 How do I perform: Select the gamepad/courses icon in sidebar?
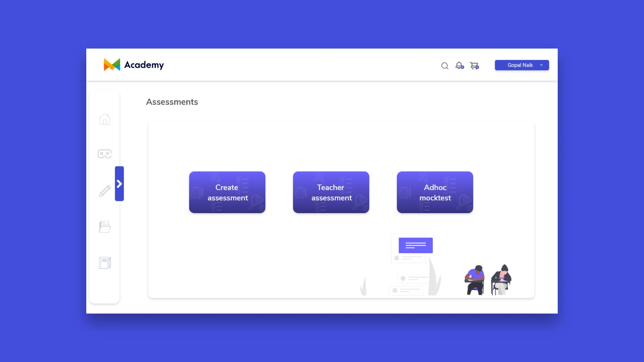click(x=104, y=154)
